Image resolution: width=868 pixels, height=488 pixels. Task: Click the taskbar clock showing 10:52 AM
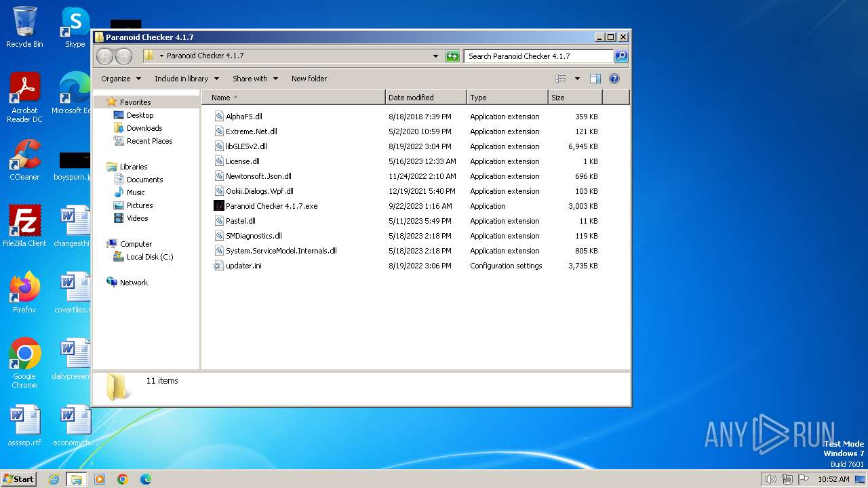[833, 479]
